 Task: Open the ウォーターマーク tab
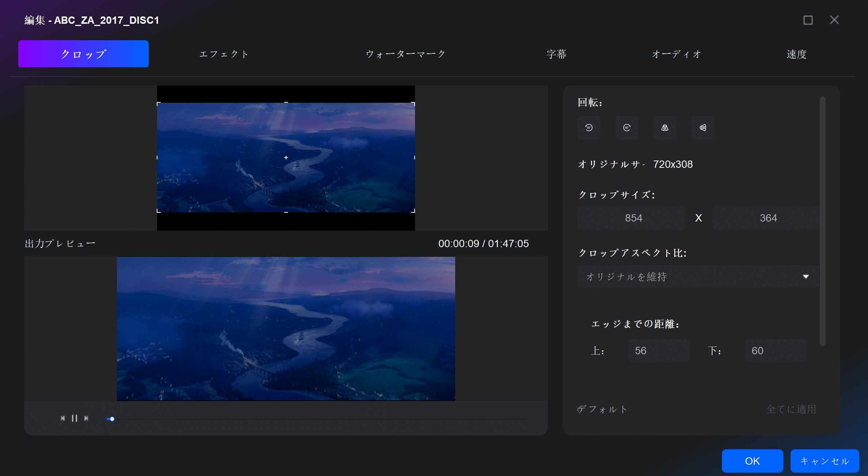pos(406,54)
